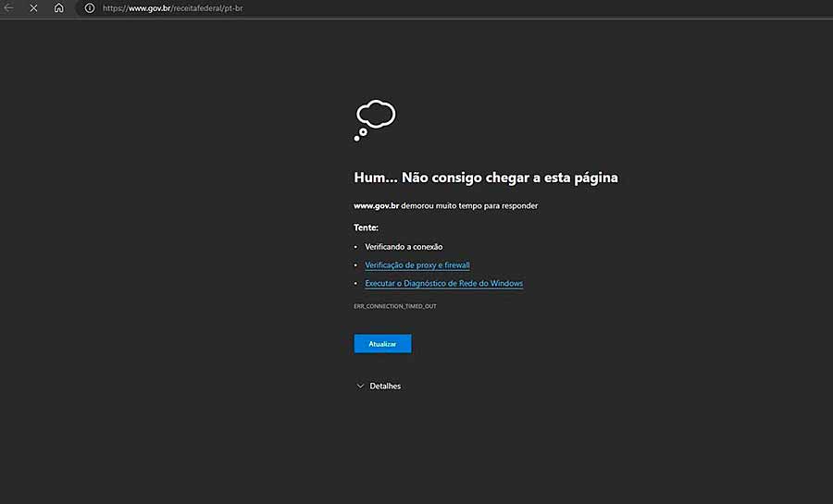Viewport: 833px width, 504px height.
Task: Open 'Verificação de proxy e firewall' link
Action: pos(417,264)
